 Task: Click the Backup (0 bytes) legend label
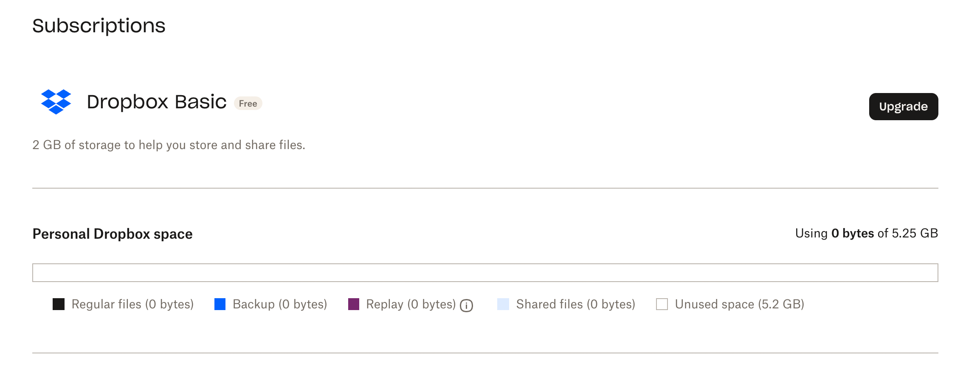(280, 304)
